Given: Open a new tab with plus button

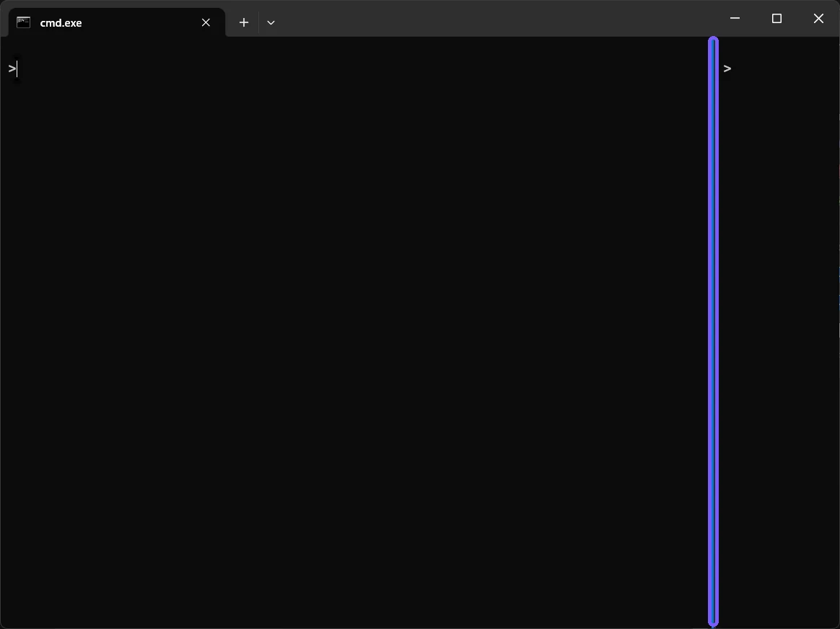Looking at the screenshot, I should pos(244,22).
